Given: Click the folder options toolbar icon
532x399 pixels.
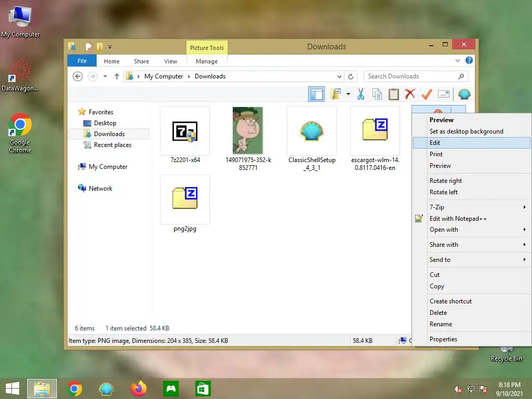Looking at the screenshot, I should point(336,94).
